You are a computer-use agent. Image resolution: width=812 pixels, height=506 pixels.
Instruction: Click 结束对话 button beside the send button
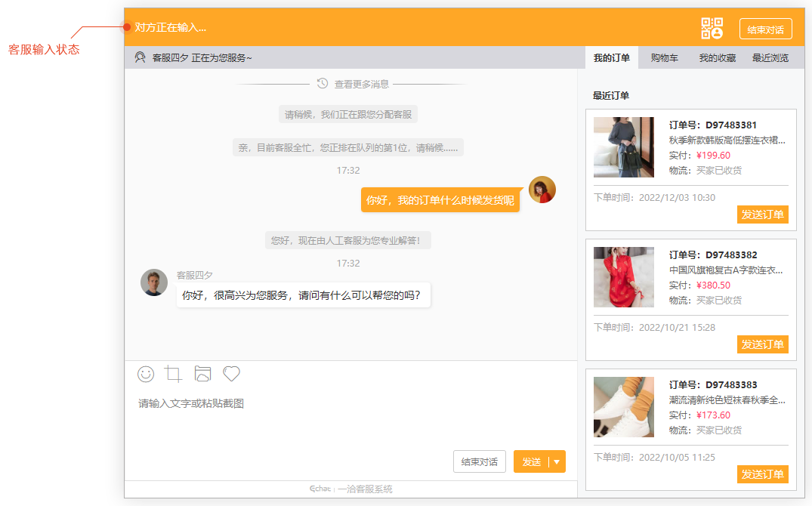click(479, 462)
